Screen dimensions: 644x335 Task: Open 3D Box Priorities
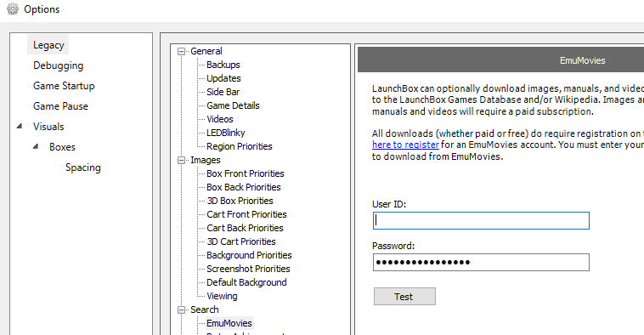click(x=240, y=201)
